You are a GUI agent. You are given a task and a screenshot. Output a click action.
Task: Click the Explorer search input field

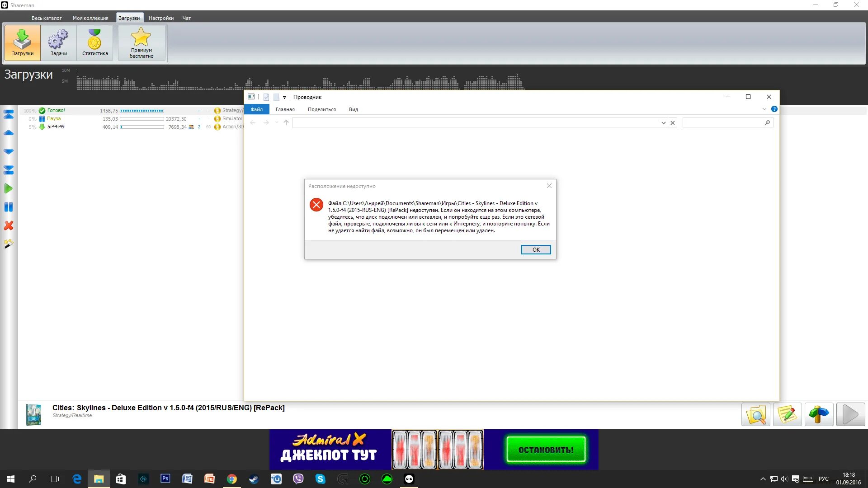click(722, 123)
